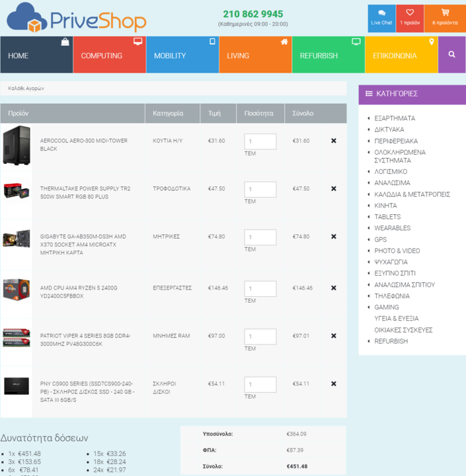This screenshot has width=466, height=476.
Task: Expand ΕΞΑΡΤΗΜΑΤΑ category
Action: coord(395,118)
